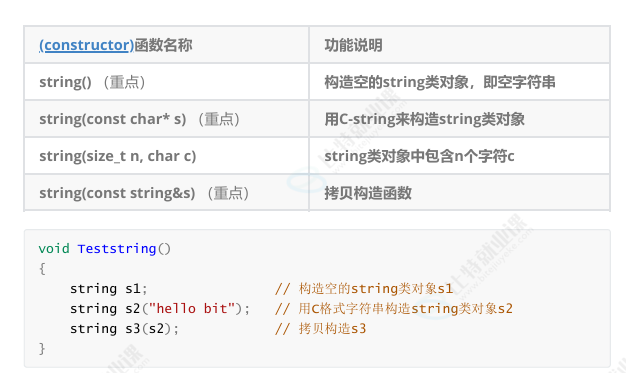Click the "hello bit" string literal
The height and width of the screenshot is (373, 626).
tap(192, 308)
